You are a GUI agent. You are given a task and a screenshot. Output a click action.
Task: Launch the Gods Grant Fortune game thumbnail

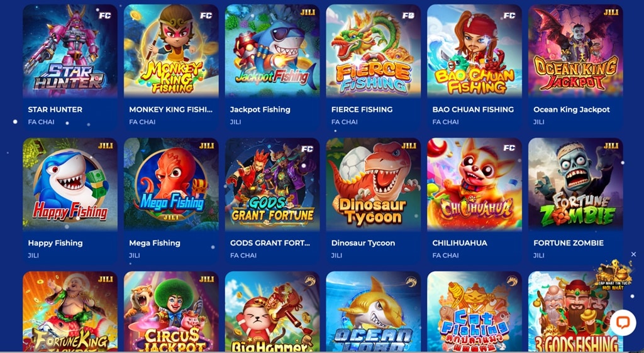(x=272, y=184)
